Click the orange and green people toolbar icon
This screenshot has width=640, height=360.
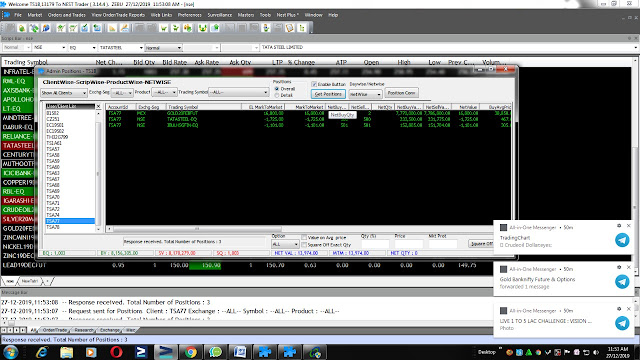tap(188, 28)
